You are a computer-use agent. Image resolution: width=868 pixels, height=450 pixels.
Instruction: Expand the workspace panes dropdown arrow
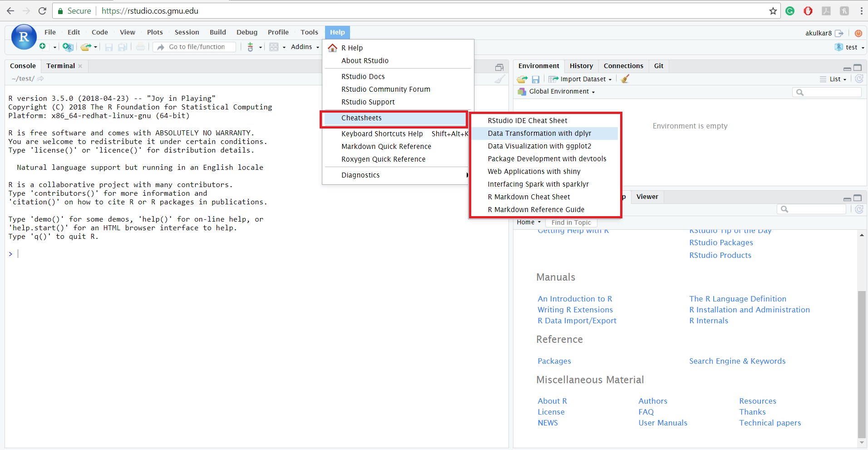(x=284, y=47)
